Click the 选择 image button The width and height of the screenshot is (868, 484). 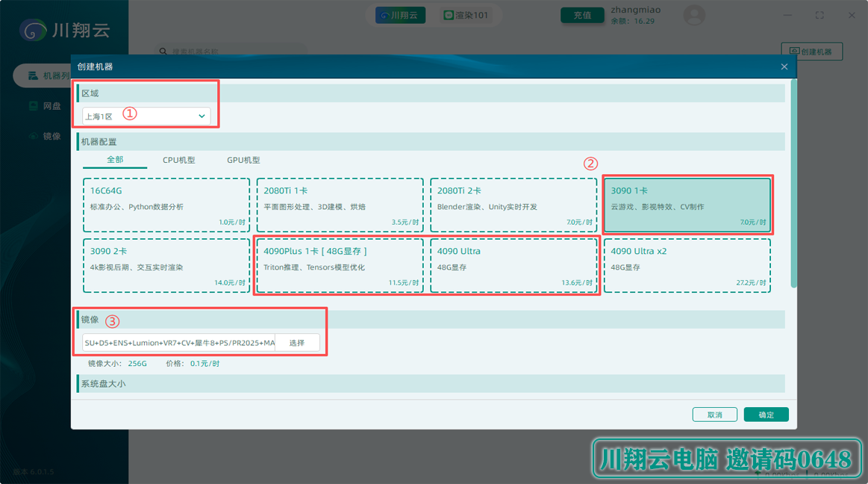click(297, 343)
